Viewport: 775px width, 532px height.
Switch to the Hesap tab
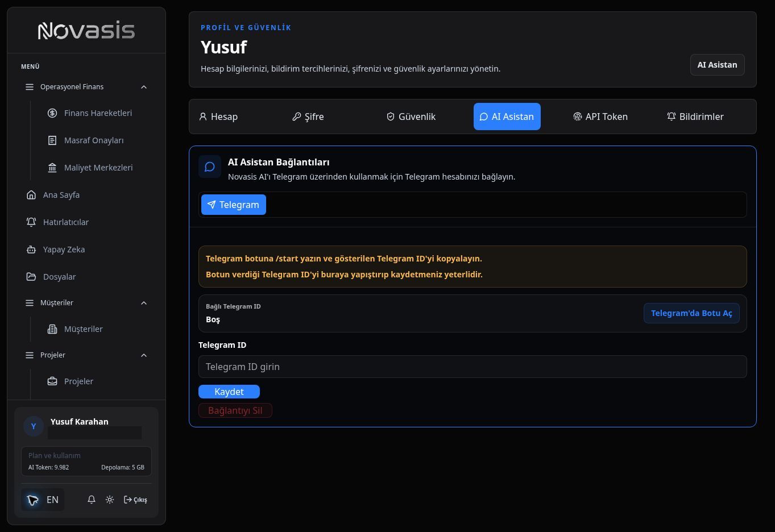click(218, 117)
